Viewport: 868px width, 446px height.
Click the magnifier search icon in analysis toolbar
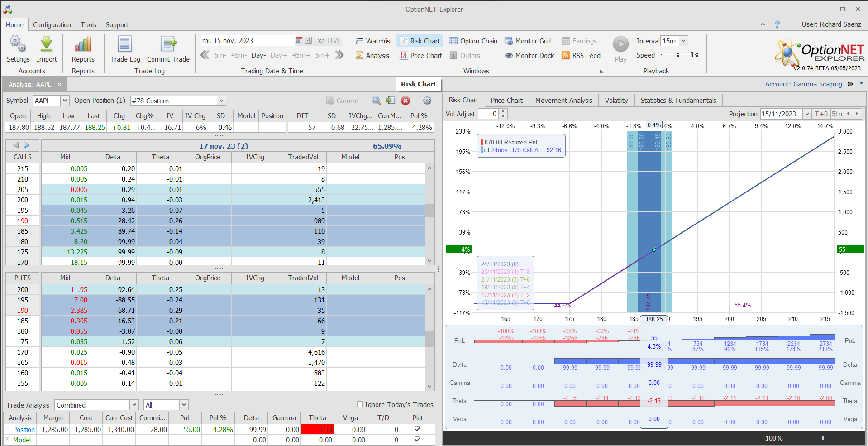click(x=376, y=101)
